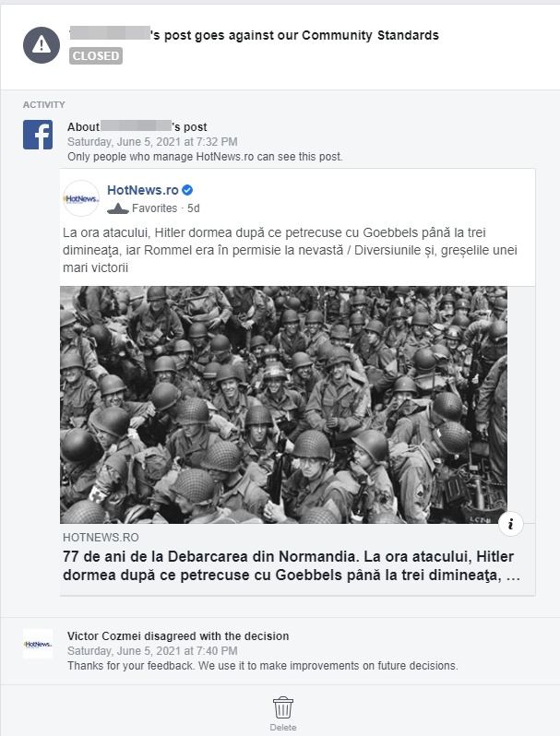The image size is (560, 736).
Task: Click the Facebook logo icon
Action: pos(38,135)
